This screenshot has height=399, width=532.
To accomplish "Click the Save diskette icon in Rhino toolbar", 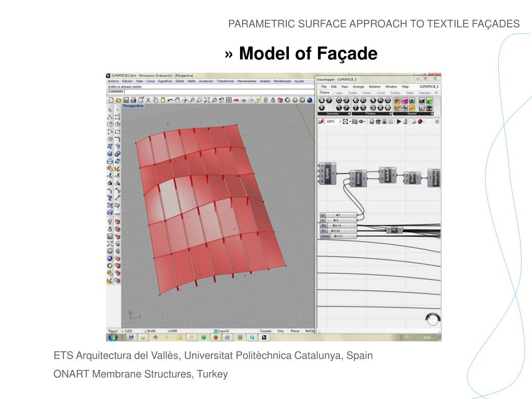I will pos(126,100).
